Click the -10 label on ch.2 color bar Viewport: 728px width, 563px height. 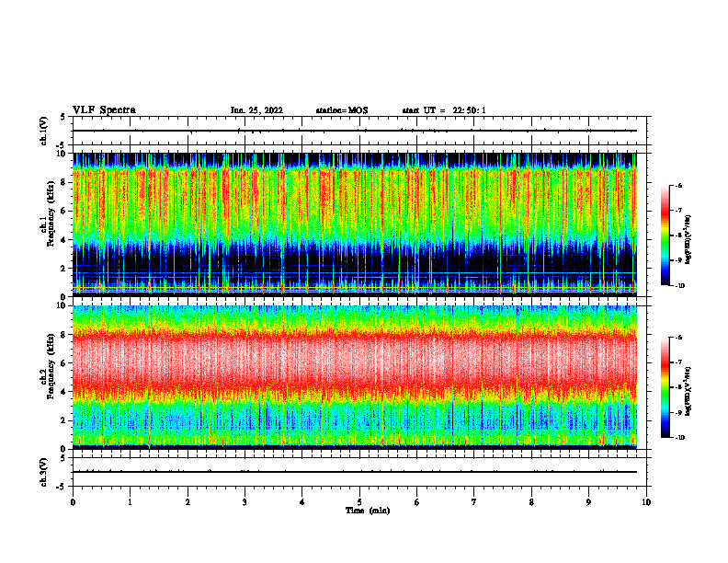click(x=679, y=438)
